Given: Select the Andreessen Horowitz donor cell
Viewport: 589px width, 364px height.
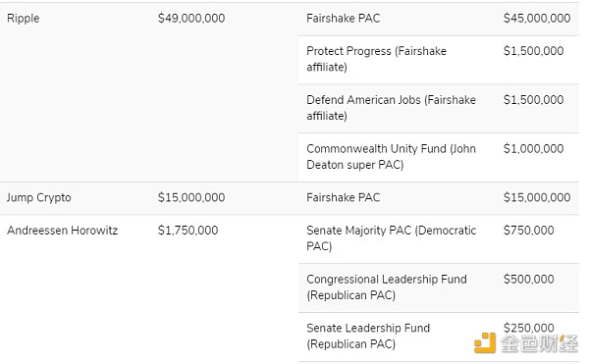Looking at the screenshot, I should coord(63,230).
